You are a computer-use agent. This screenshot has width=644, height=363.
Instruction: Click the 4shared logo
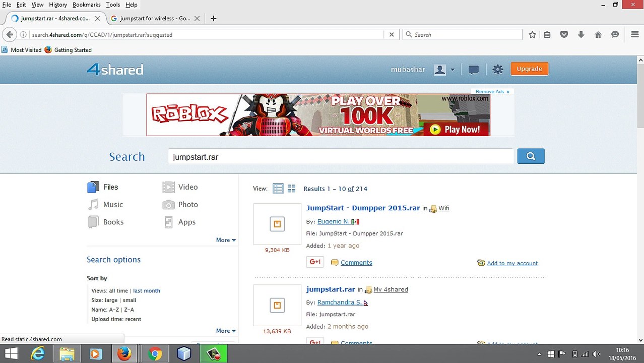pyautogui.click(x=115, y=69)
